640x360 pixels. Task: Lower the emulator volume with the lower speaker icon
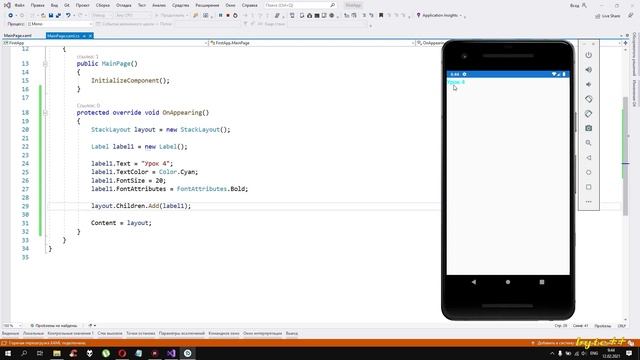pyautogui.click(x=589, y=84)
